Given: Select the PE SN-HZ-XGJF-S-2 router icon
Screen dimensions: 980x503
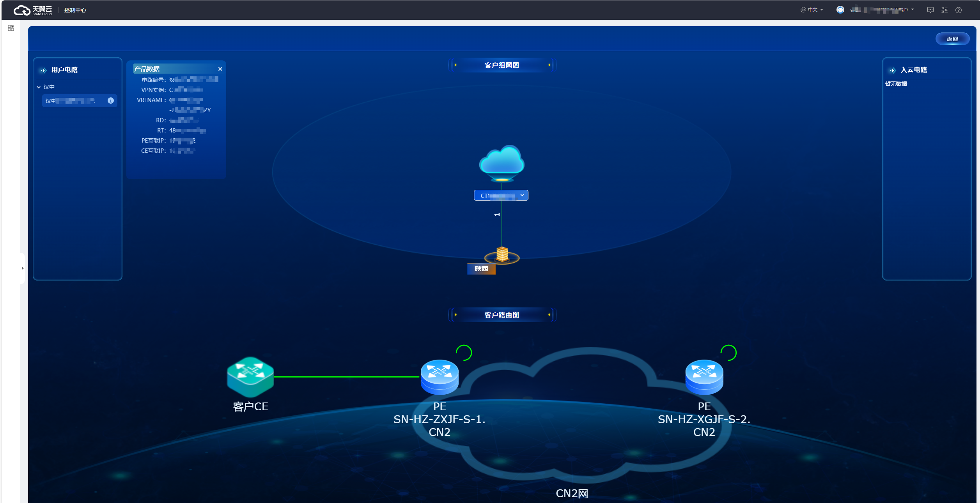Looking at the screenshot, I should tap(704, 377).
